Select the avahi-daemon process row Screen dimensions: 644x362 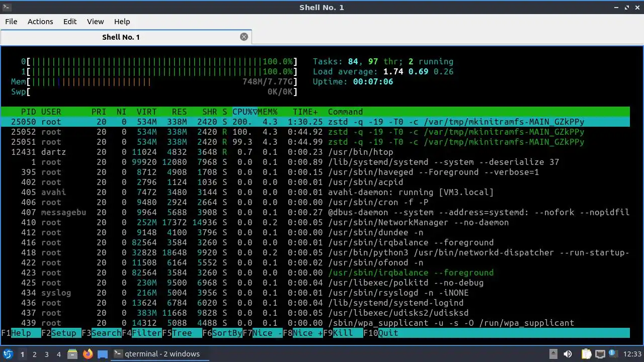[x=315, y=192]
